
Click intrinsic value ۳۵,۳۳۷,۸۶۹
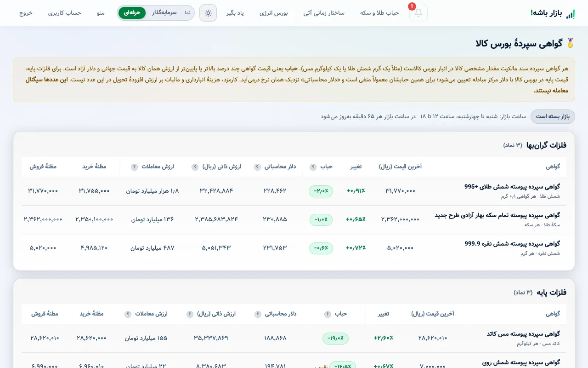click(x=211, y=338)
